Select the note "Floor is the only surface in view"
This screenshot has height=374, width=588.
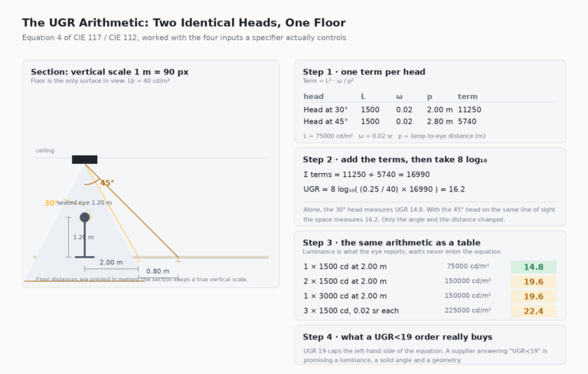[100, 80]
